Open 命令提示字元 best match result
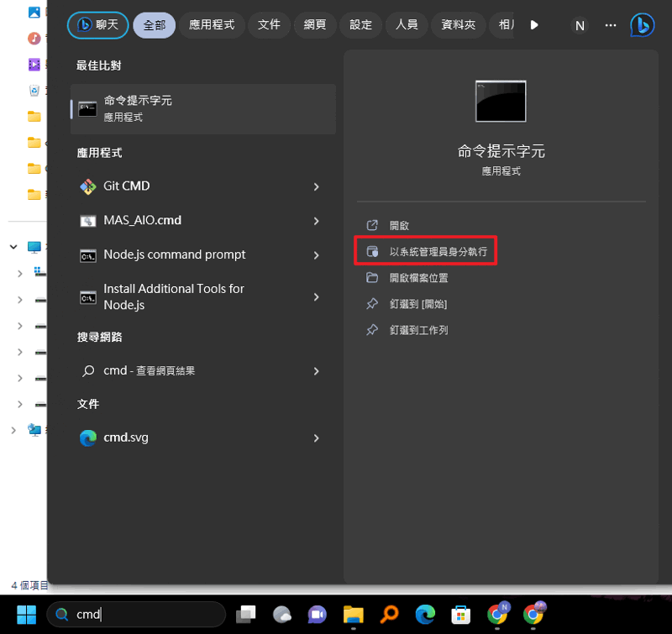The image size is (672, 634). pyautogui.click(x=203, y=109)
